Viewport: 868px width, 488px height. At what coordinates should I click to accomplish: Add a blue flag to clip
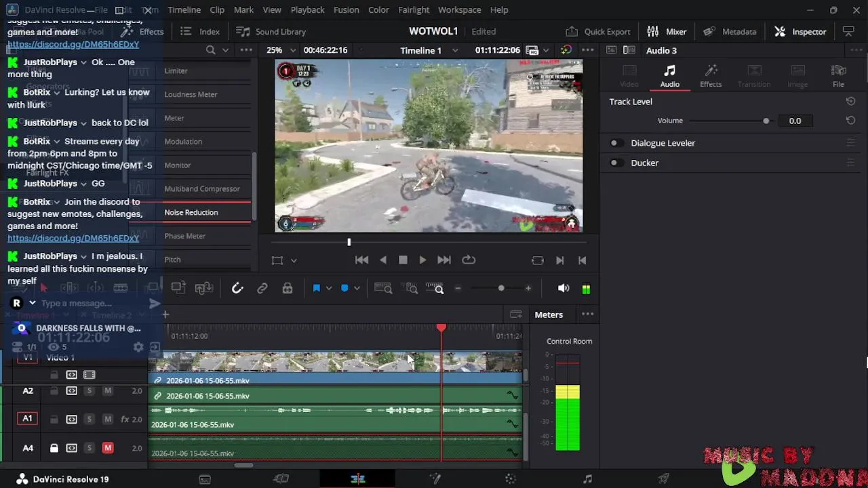(x=316, y=288)
